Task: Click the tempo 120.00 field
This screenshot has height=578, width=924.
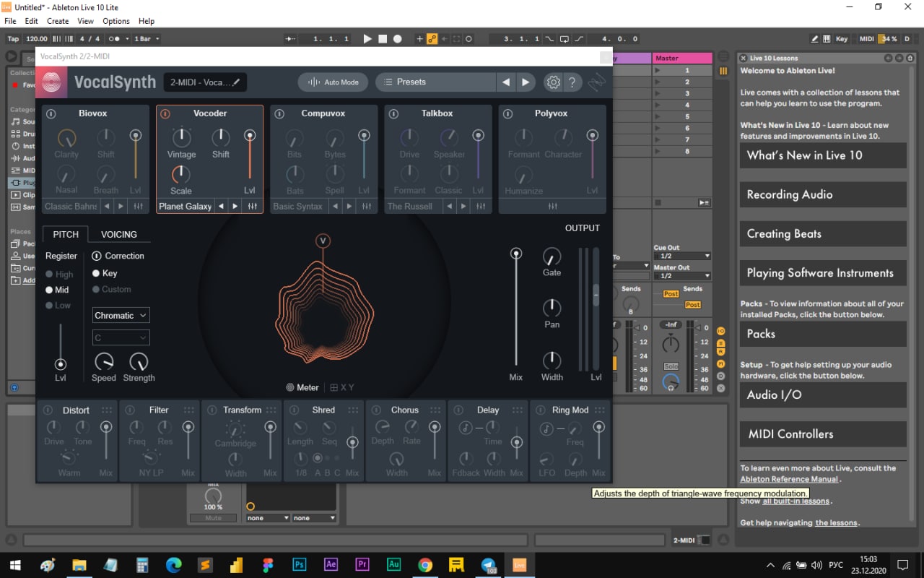Action: click(x=37, y=39)
